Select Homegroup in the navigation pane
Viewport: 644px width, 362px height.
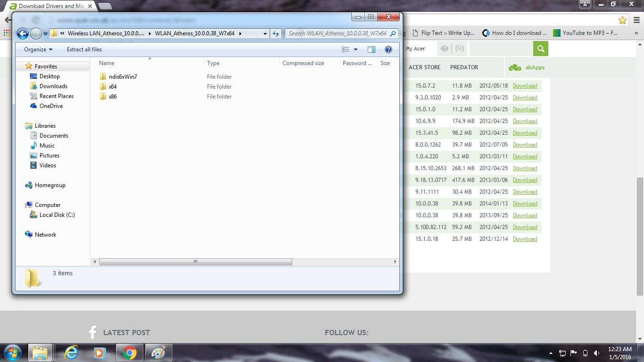pyautogui.click(x=50, y=185)
